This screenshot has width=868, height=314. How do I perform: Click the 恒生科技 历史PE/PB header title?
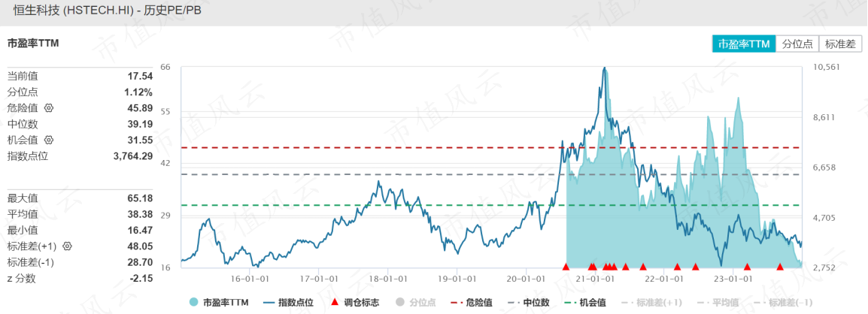(104, 11)
